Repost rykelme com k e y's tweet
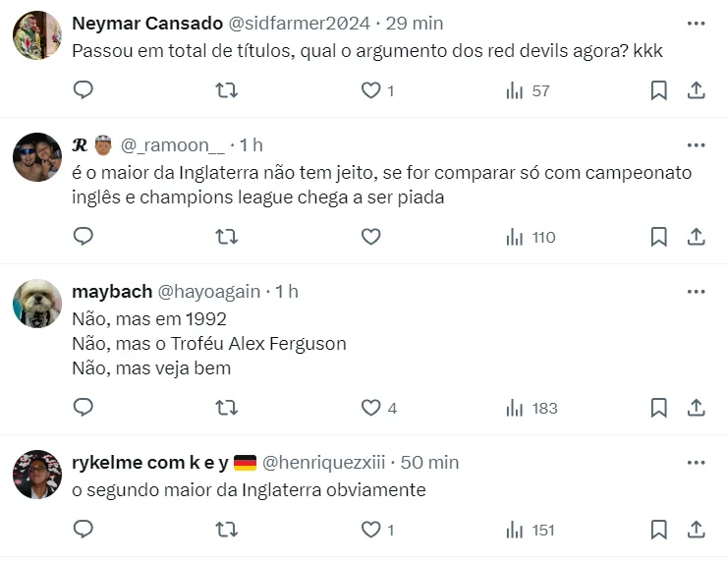The width and height of the screenshot is (728, 563). tap(226, 530)
